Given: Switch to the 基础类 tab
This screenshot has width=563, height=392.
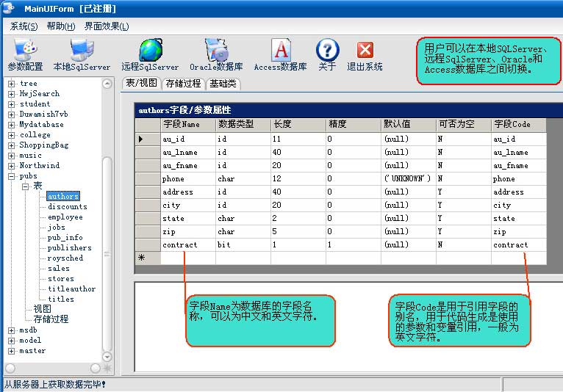Looking at the screenshot, I should point(223,84).
